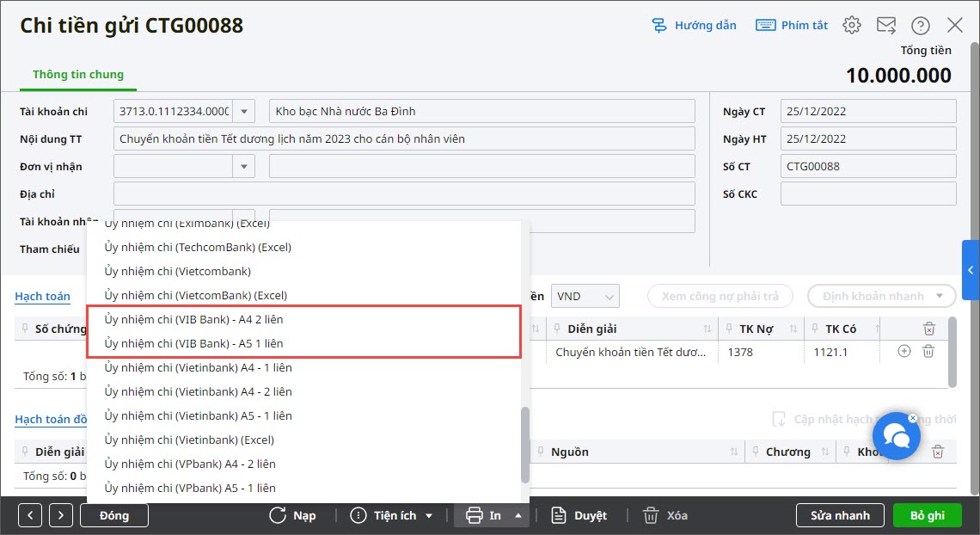Click the main window vertical scrollbar
Viewport: 980px width, 535px height.
[x=974, y=268]
